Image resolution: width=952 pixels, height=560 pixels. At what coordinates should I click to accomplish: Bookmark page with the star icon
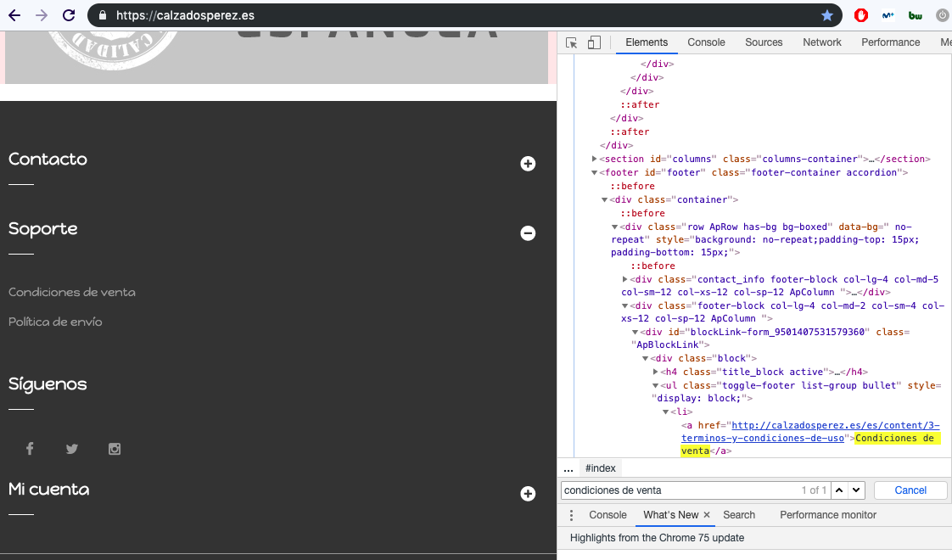point(827,15)
